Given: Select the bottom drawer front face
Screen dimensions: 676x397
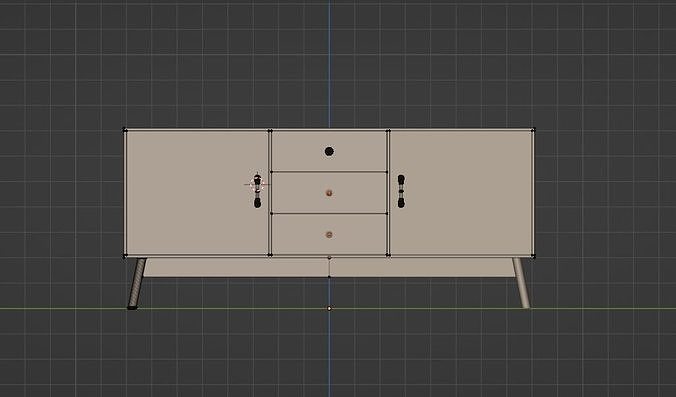Looking at the screenshot, I should coord(329,234).
